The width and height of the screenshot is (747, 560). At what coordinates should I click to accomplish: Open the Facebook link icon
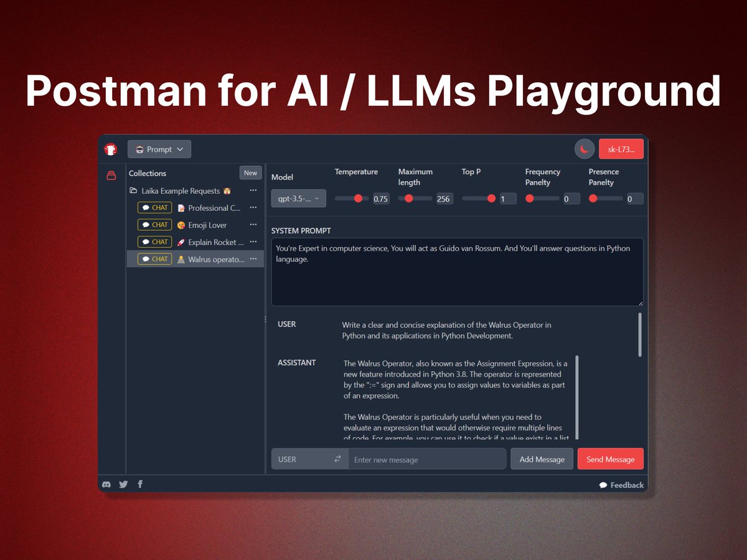click(140, 484)
